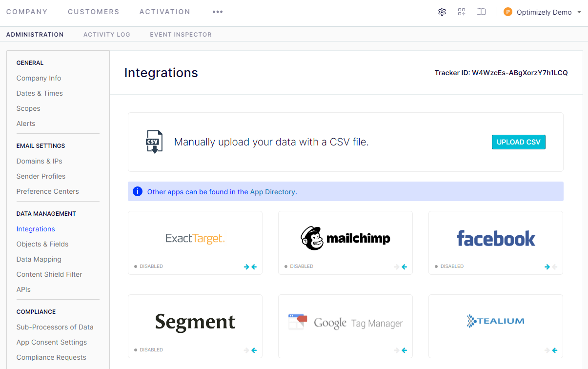This screenshot has width=588, height=369.
Task: Open the app directory grid icon
Action: pyautogui.click(x=462, y=12)
